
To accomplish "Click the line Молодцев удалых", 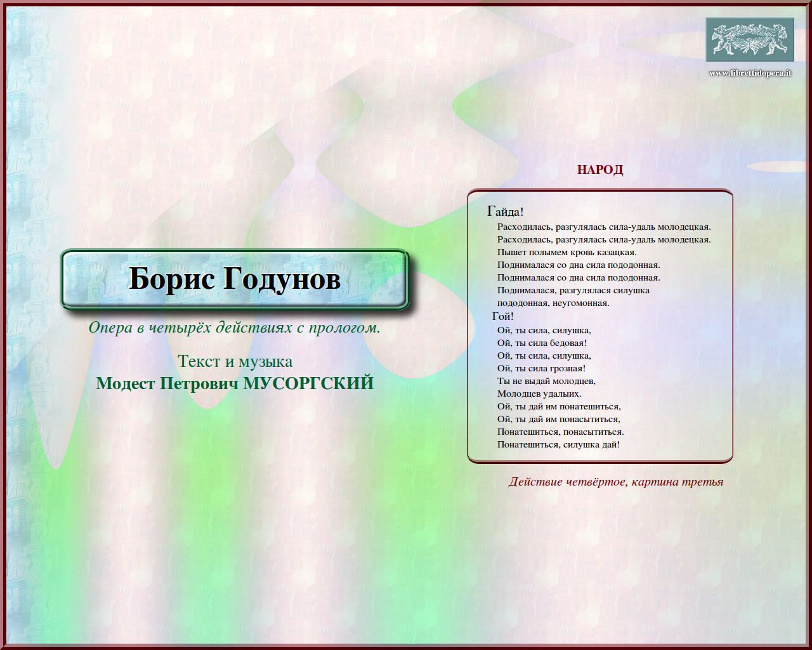I will pyautogui.click(x=539, y=394).
